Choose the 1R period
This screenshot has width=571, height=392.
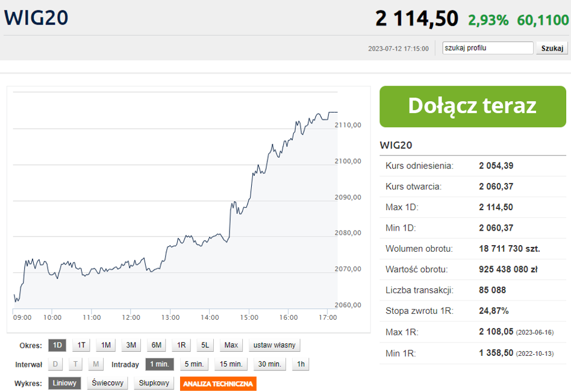[x=181, y=345]
